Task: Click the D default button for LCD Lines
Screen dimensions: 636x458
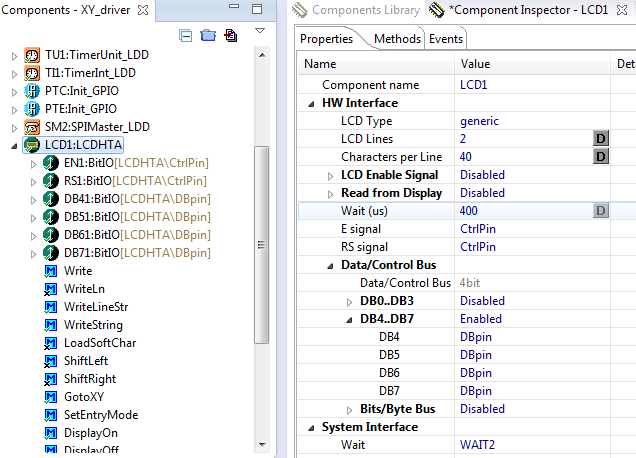Action: click(x=601, y=139)
